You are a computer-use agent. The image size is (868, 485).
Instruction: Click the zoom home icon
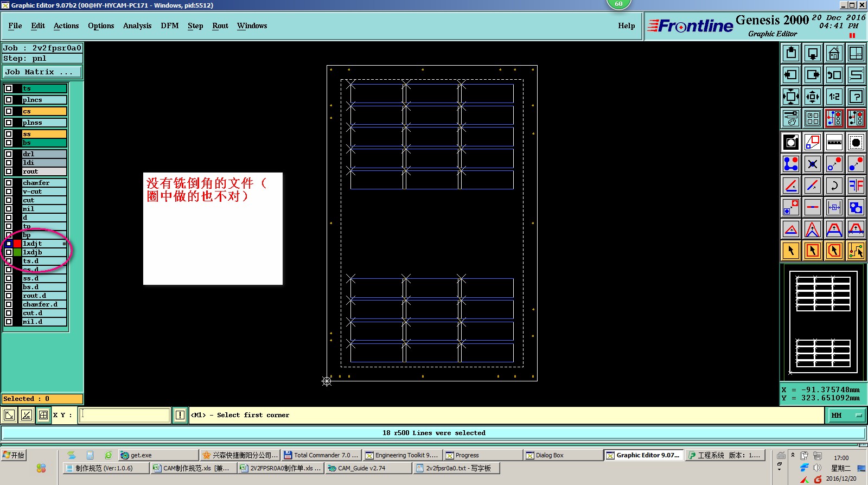tap(834, 53)
